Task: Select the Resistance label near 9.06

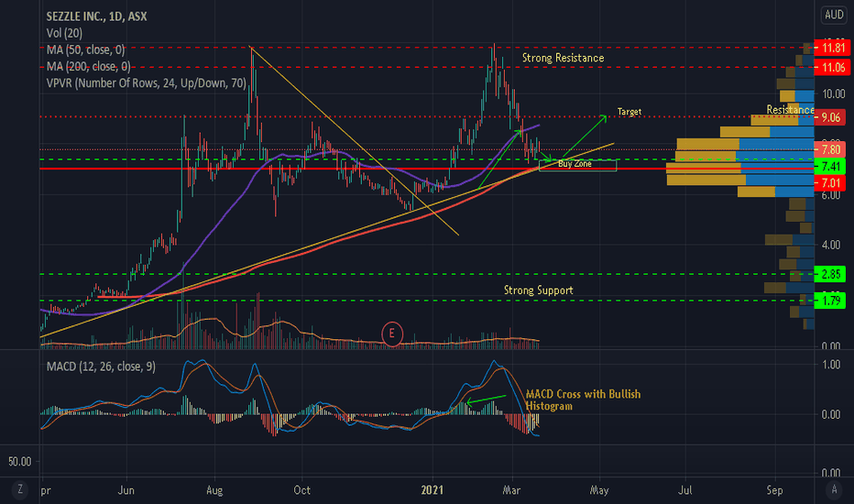Action: pos(790,110)
